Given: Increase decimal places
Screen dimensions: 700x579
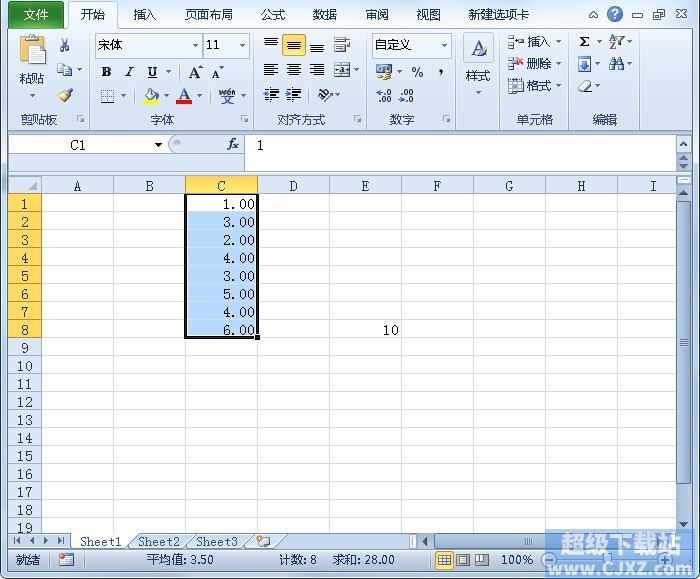Looking at the screenshot, I should point(384,96).
